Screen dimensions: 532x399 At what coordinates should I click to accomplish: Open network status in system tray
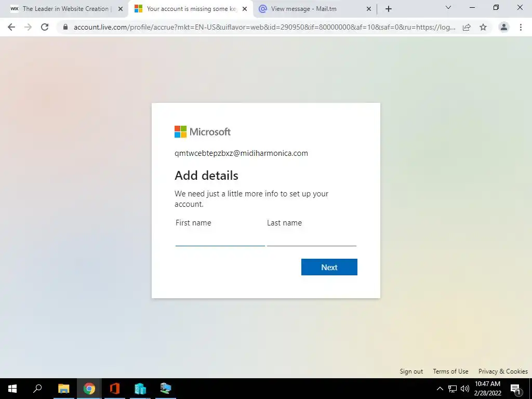pos(453,389)
